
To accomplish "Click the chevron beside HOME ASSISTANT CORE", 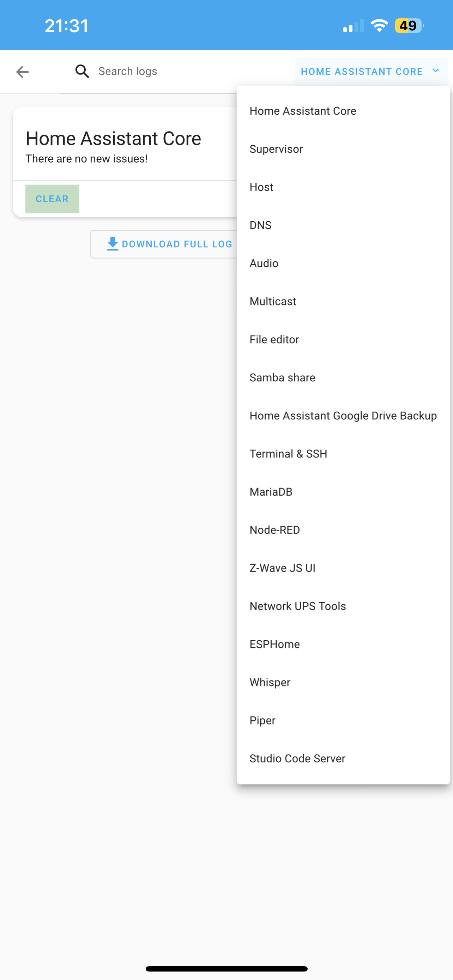I will [435, 71].
